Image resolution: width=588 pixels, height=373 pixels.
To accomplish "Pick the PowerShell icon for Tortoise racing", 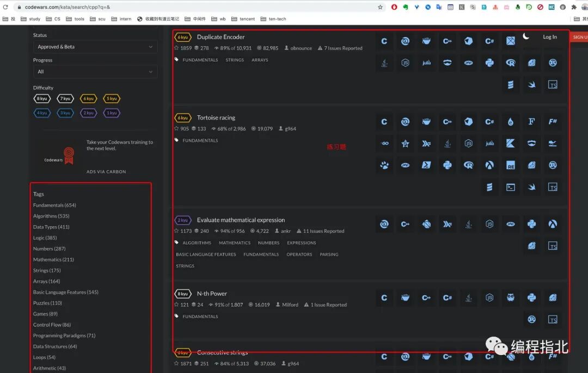I will pyautogui.click(x=426, y=165).
